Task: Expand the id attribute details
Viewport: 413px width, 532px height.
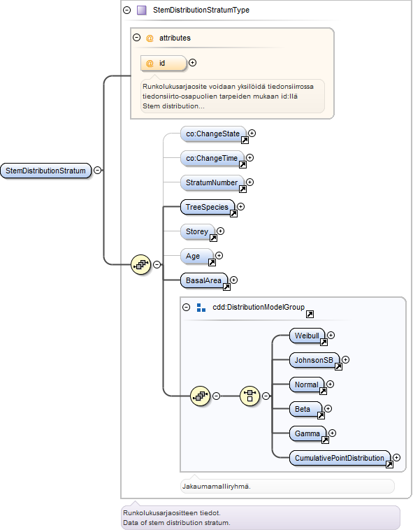Action: [x=193, y=63]
